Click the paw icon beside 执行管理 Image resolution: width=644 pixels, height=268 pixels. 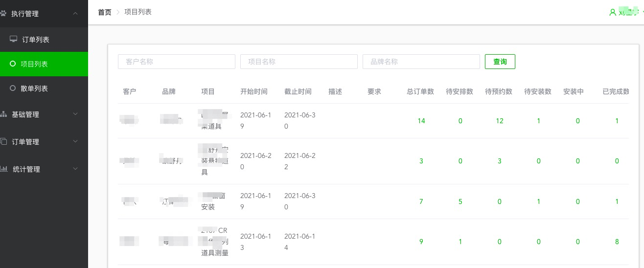pyautogui.click(x=3, y=14)
